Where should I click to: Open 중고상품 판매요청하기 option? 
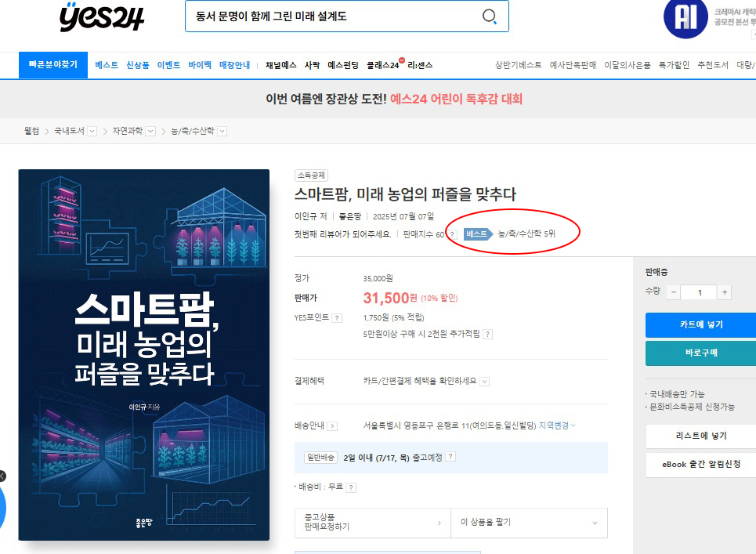pyautogui.click(x=373, y=522)
